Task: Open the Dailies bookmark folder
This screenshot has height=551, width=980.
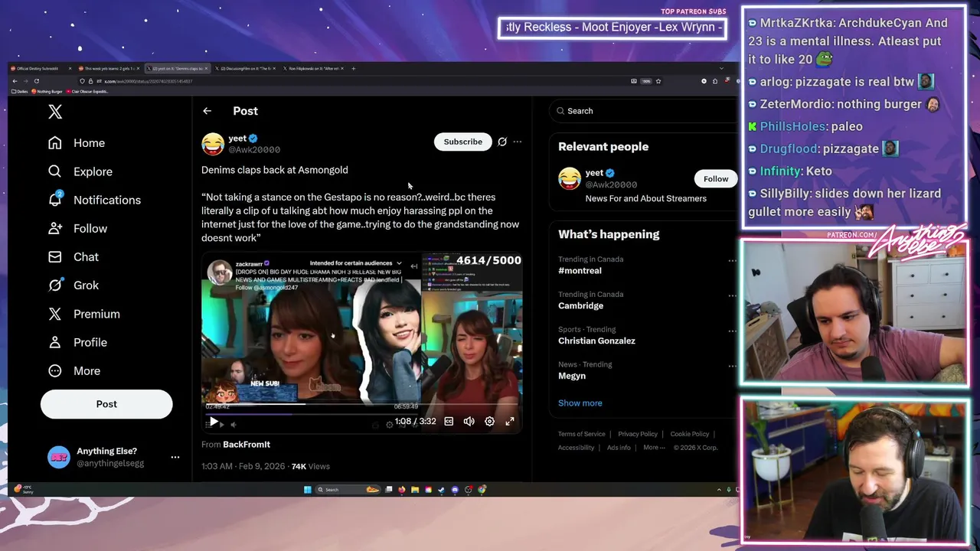Action: coord(19,91)
